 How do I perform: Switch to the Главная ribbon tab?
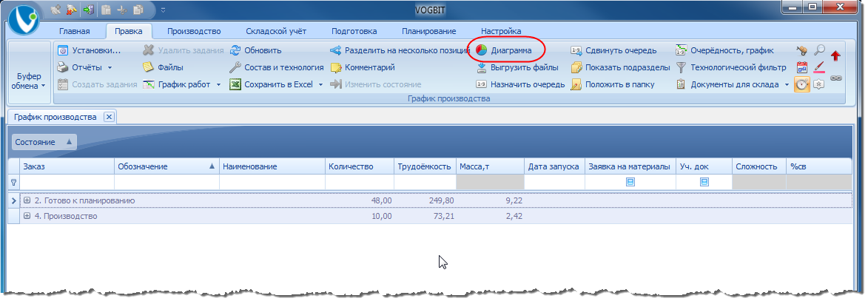tap(74, 31)
